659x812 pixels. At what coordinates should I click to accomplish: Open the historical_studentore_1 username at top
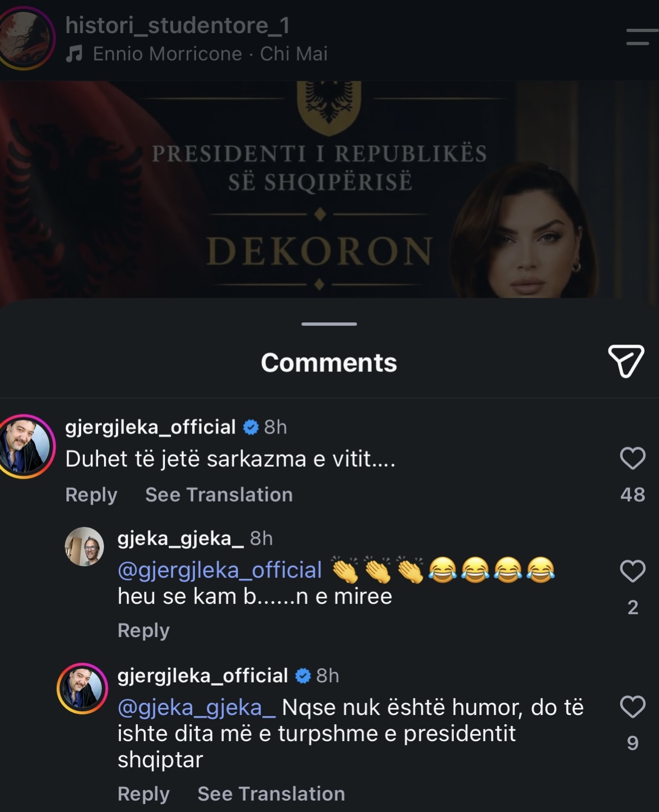178,25
